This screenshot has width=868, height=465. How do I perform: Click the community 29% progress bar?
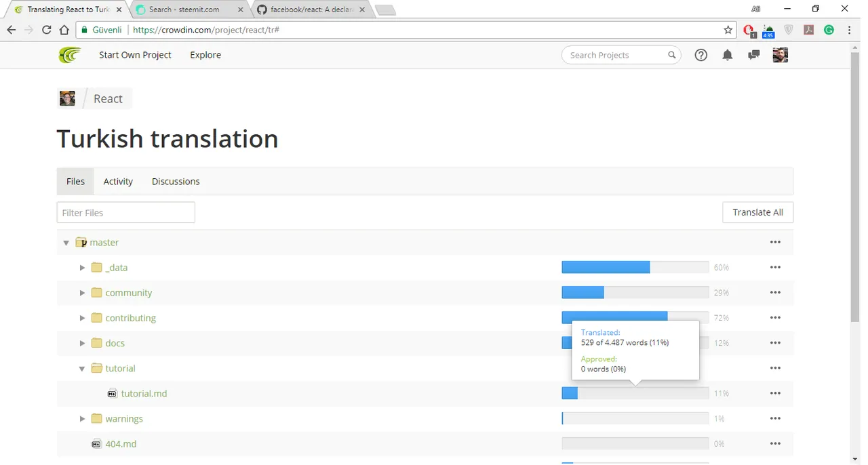(635, 292)
